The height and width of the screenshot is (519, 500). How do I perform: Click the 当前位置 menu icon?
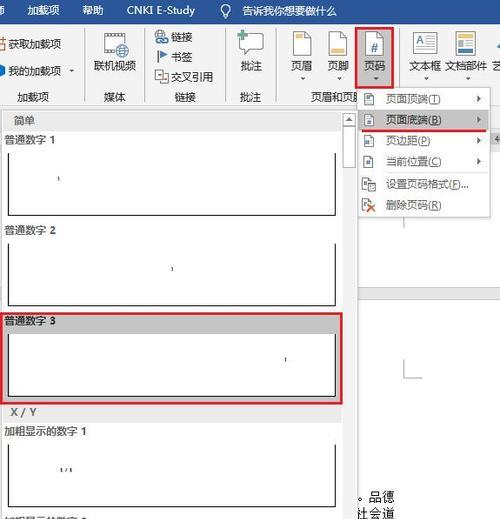pos(369,162)
